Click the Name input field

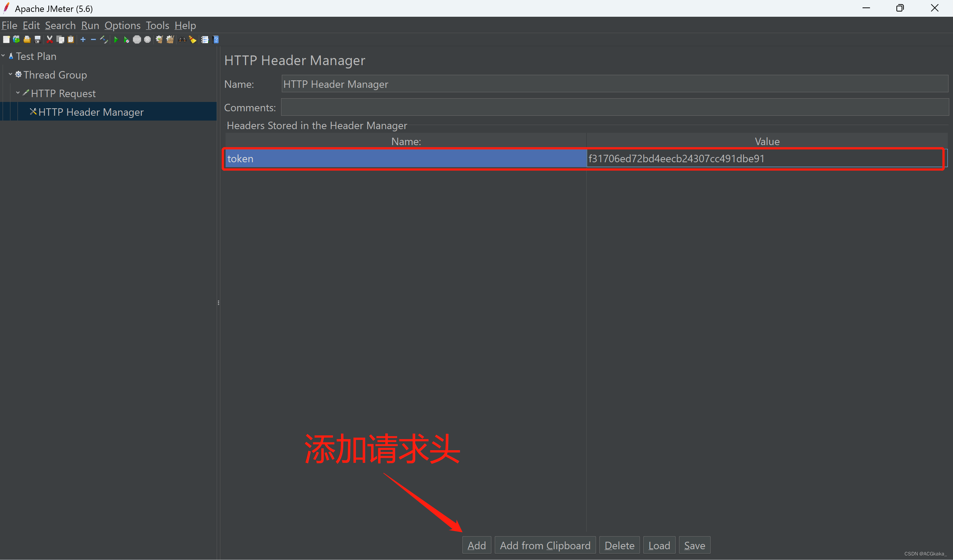coord(615,84)
